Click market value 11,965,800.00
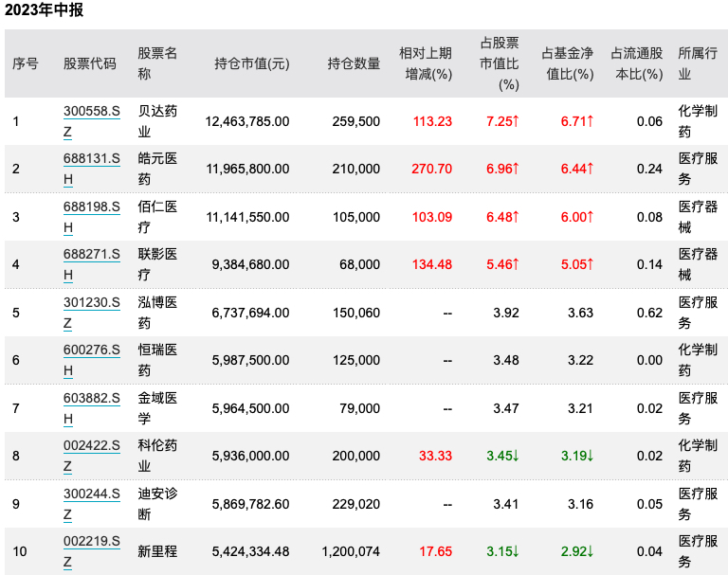The width and height of the screenshot is (728, 575). pyautogui.click(x=247, y=169)
